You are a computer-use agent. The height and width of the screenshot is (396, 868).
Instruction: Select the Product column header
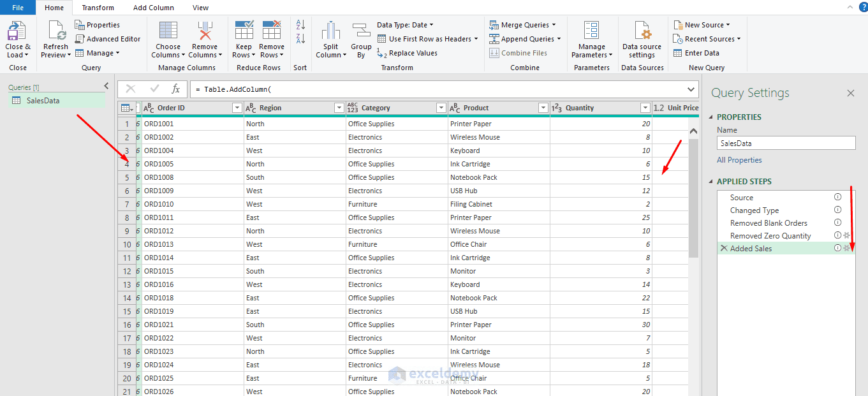499,108
